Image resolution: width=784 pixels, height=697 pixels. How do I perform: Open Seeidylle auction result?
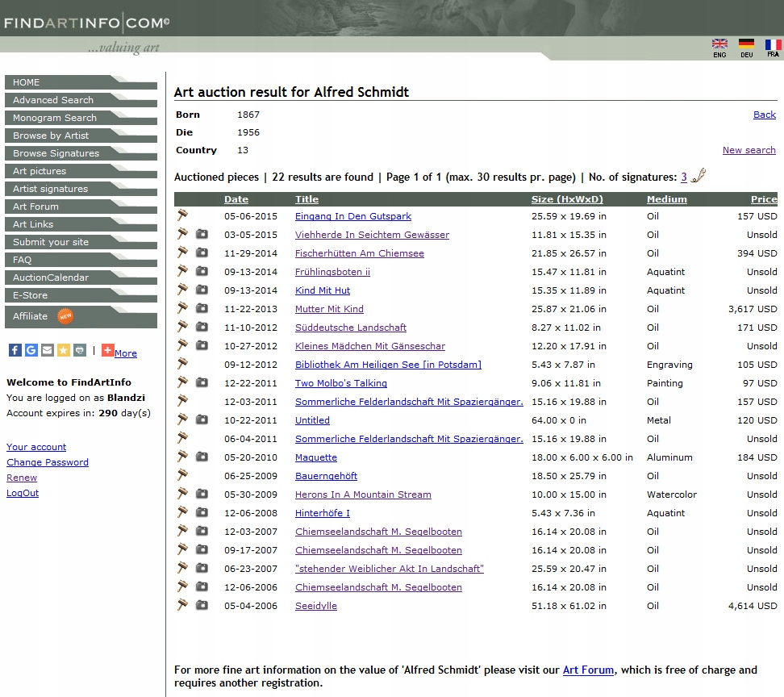tap(316, 606)
